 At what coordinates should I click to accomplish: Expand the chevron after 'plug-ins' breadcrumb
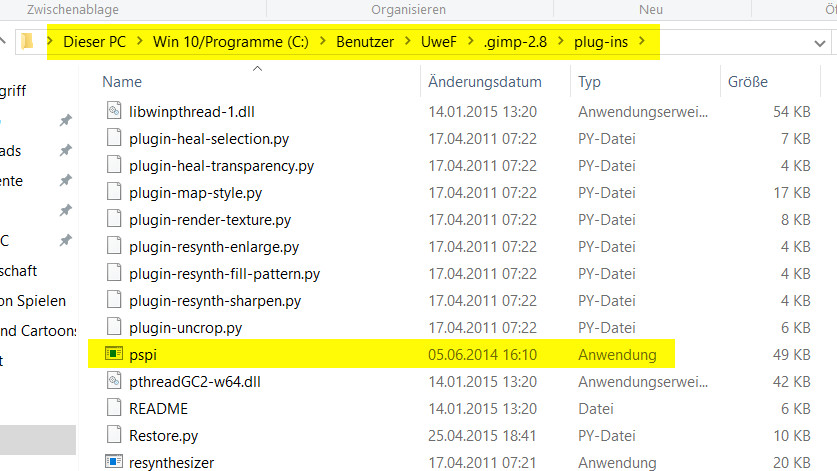pyautogui.click(x=642, y=41)
